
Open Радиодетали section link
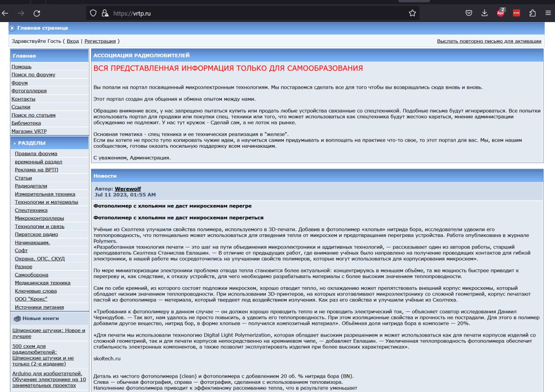(x=31, y=186)
